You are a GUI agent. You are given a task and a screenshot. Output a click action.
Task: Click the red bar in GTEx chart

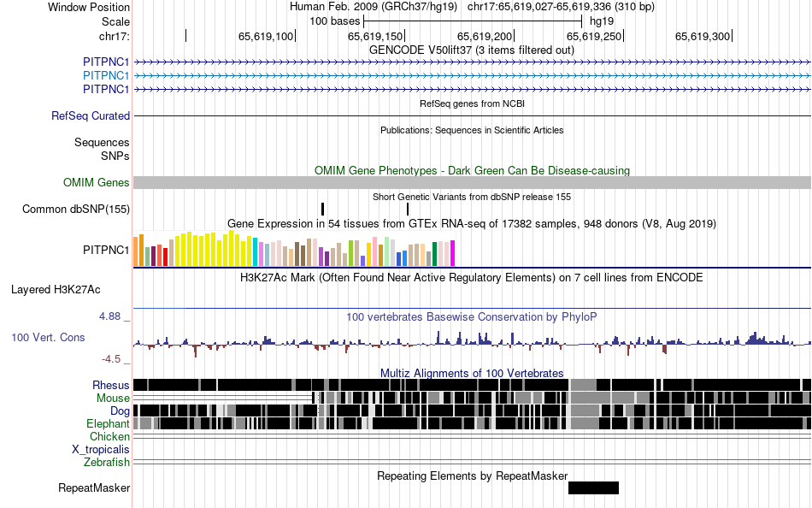[165, 257]
